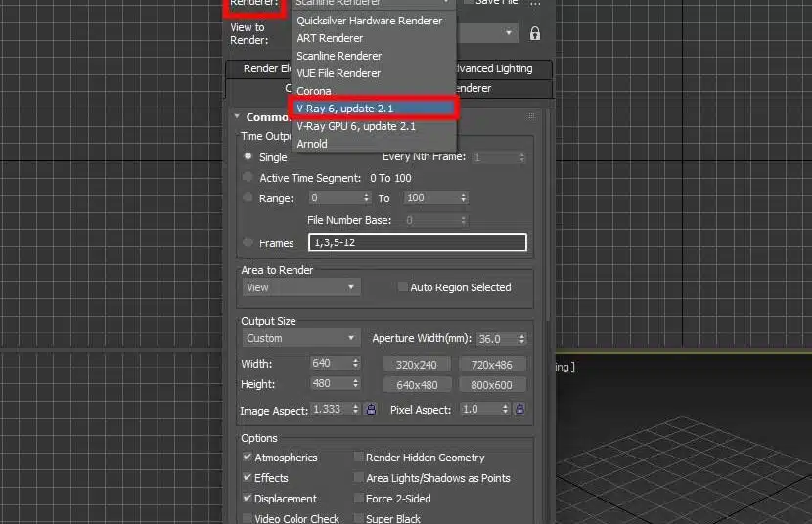The width and height of the screenshot is (812, 524).
Task: Click the Pixel Aspect value field
Action: (x=479, y=410)
